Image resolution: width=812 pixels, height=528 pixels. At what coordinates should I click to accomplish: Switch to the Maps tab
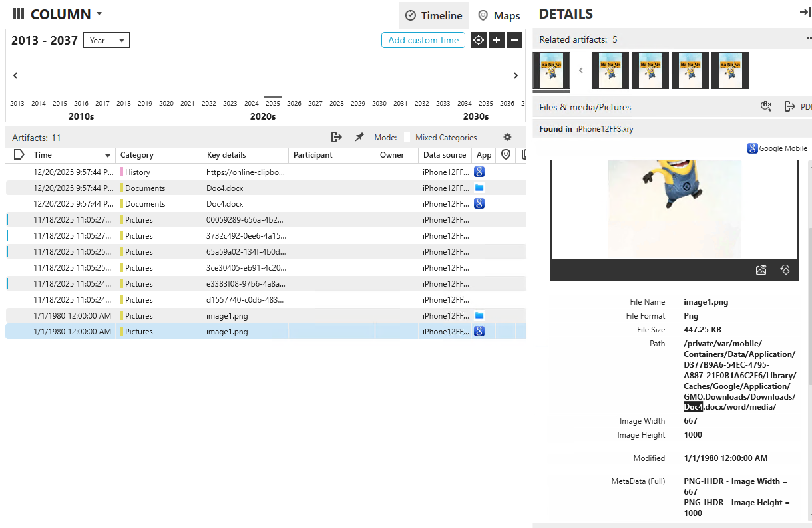point(499,15)
